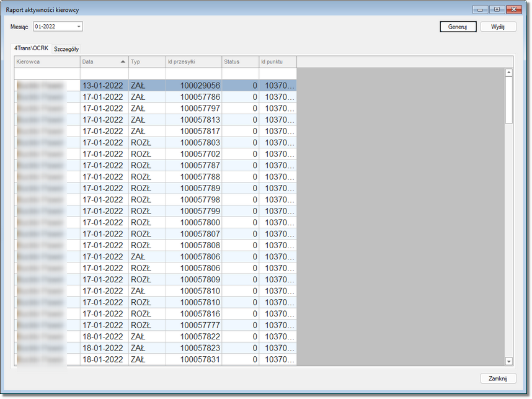Viewport: 532px width, 399px height.
Task: Select shipment ID 100057800
Action: click(x=193, y=222)
